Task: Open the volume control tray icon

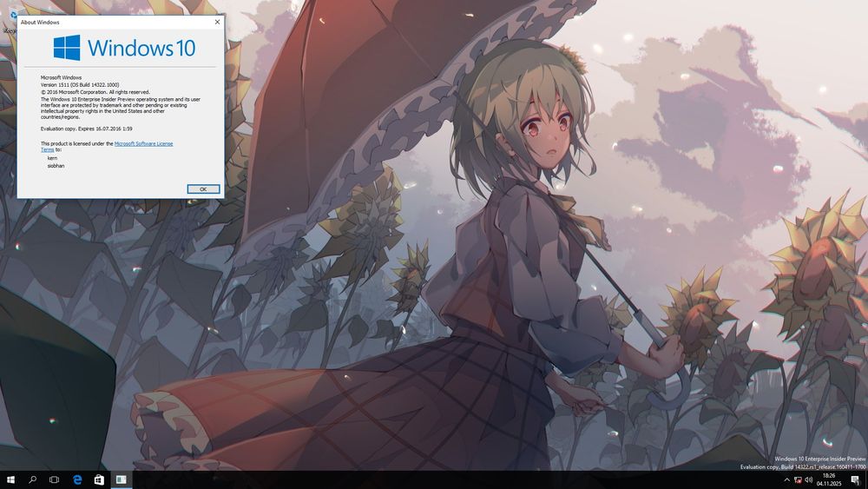Action: pos(808,479)
